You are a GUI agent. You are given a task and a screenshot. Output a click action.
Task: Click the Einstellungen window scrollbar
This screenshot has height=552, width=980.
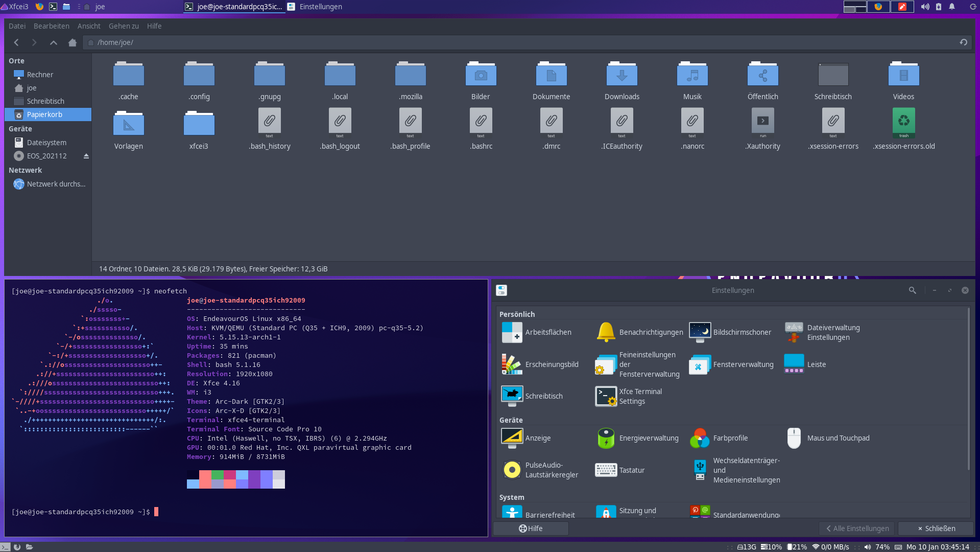click(969, 389)
